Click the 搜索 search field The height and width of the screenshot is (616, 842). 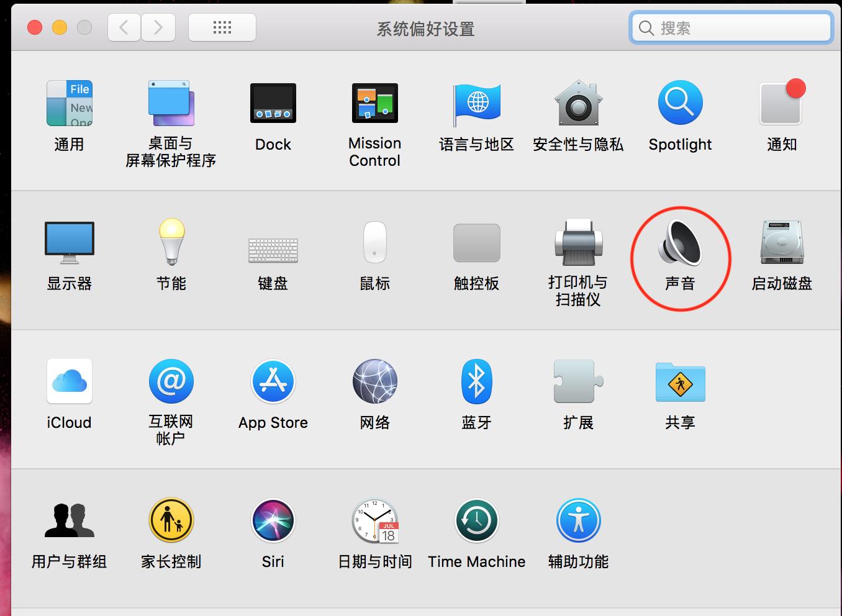[x=730, y=27]
